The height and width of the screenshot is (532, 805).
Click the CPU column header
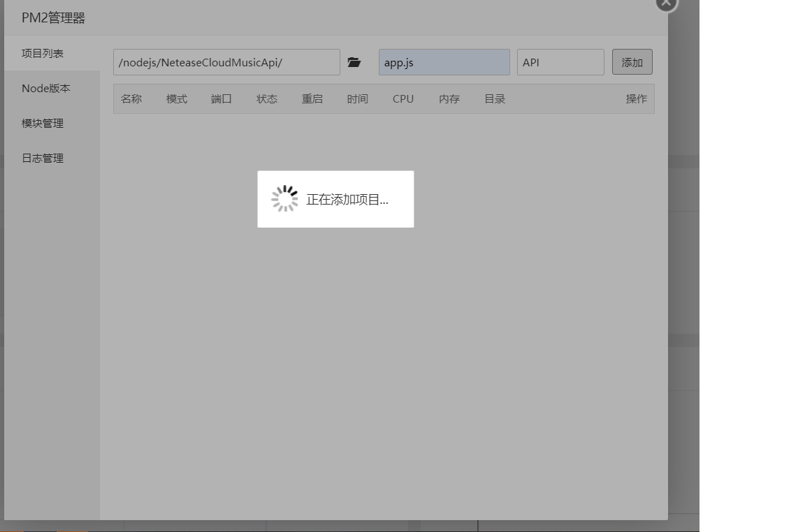point(402,98)
